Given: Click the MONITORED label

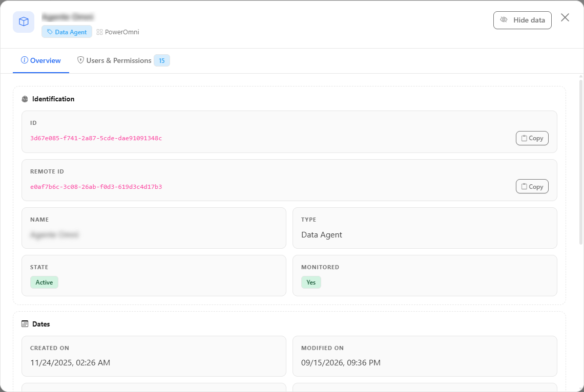Looking at the screenshot, I should pyautogui.click(x=320, y=267).
